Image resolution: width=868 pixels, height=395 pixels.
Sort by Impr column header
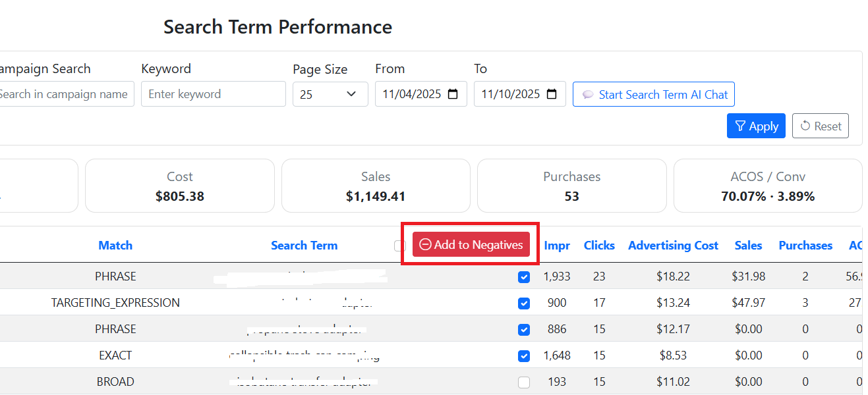coord(557,246)
